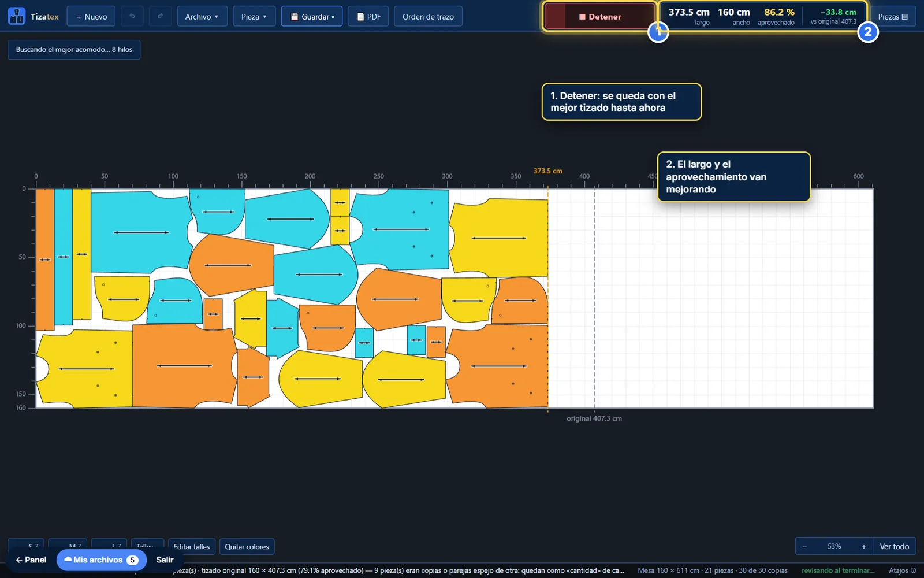Save the marker with Guardar
Screen dimensions: 924x578
(x=312, y=16)
